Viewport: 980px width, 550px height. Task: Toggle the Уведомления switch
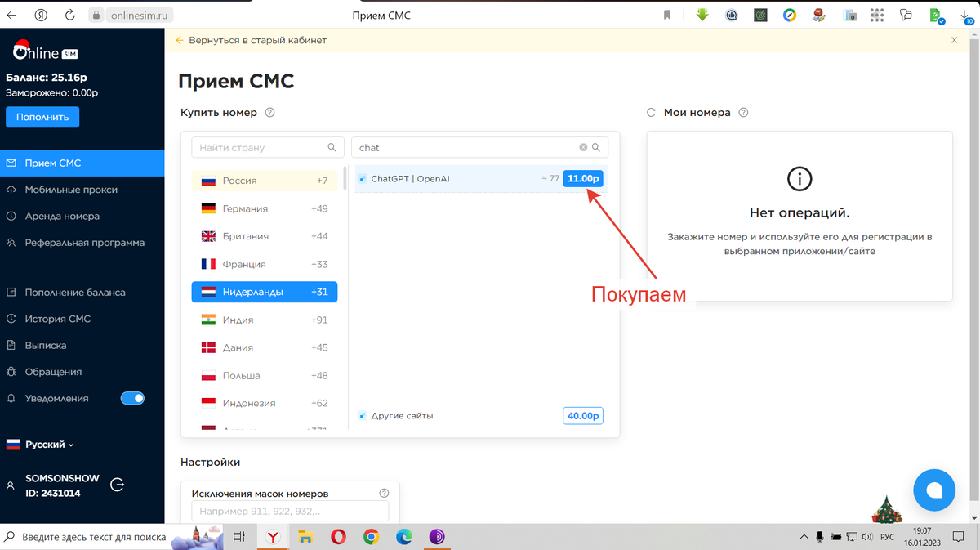point(132,399)
